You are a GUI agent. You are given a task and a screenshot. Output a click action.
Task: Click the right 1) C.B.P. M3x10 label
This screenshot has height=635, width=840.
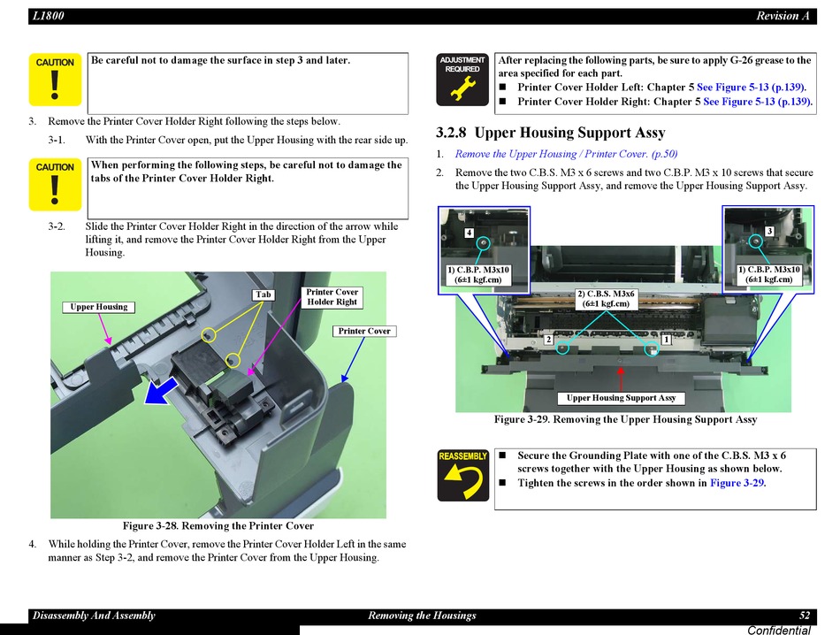click(768, 275)
